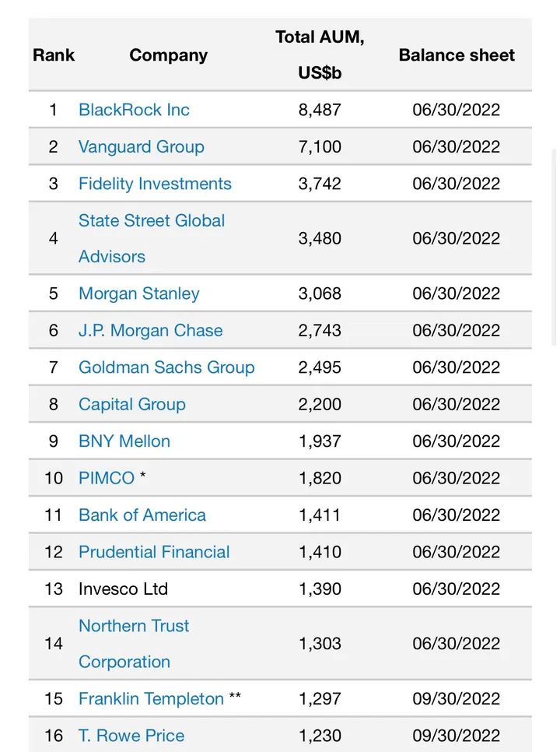560x752 pixels.
Task: Click the Company column header
Action: [168, 55]
